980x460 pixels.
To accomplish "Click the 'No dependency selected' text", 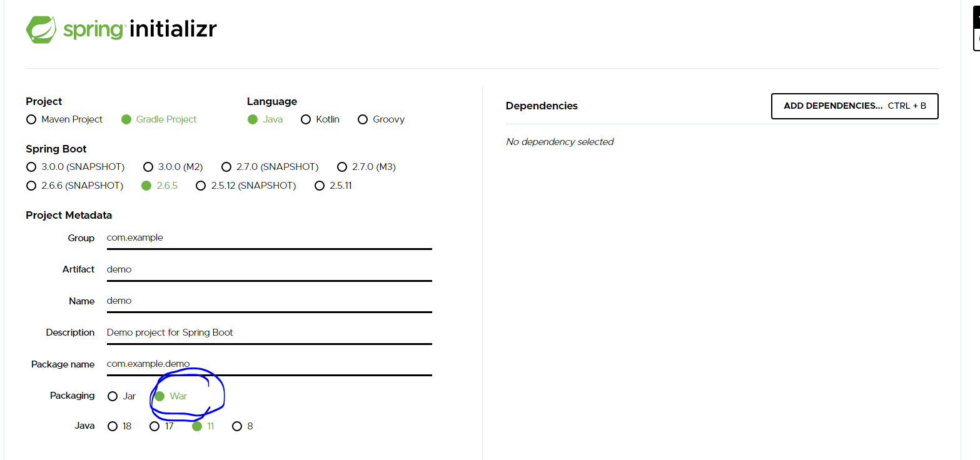I will pyautogui.click(x=560, y=142).
